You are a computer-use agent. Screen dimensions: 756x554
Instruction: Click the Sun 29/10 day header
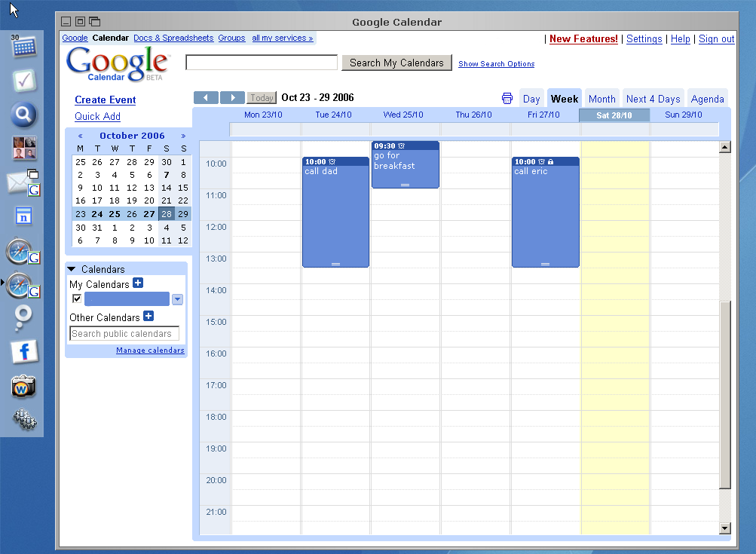coord(684,115)
